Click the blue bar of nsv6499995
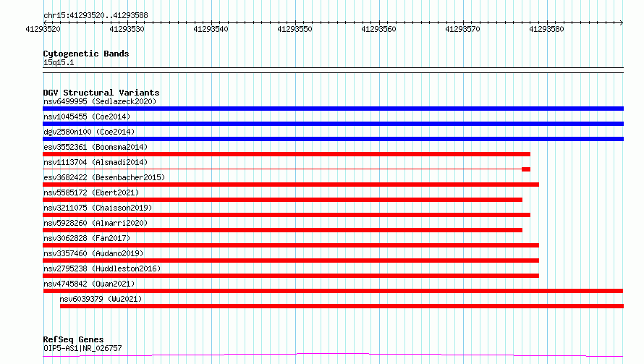 click(333, 109)
